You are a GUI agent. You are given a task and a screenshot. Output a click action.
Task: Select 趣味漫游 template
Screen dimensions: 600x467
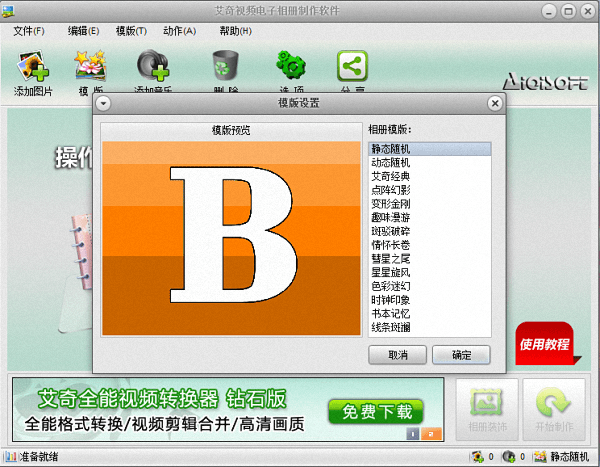[x=430, y=218]
